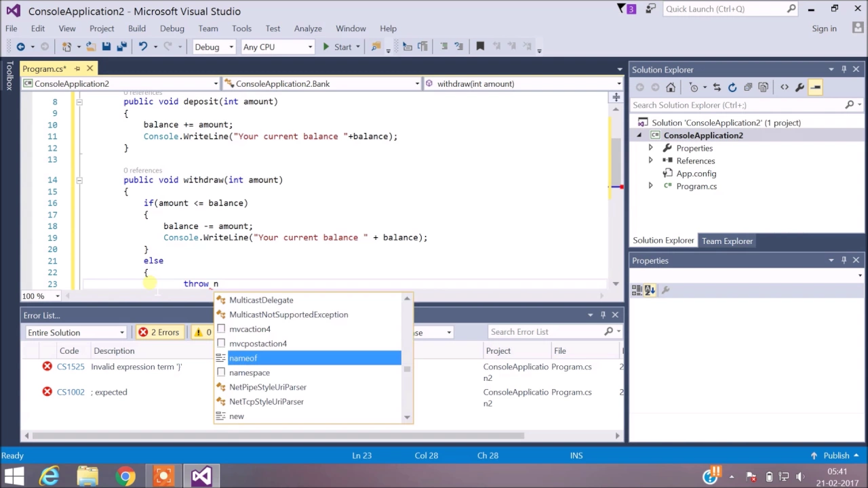Open Internet Explorer from the taskbar
868x488 pixels.
pos(50,476)
